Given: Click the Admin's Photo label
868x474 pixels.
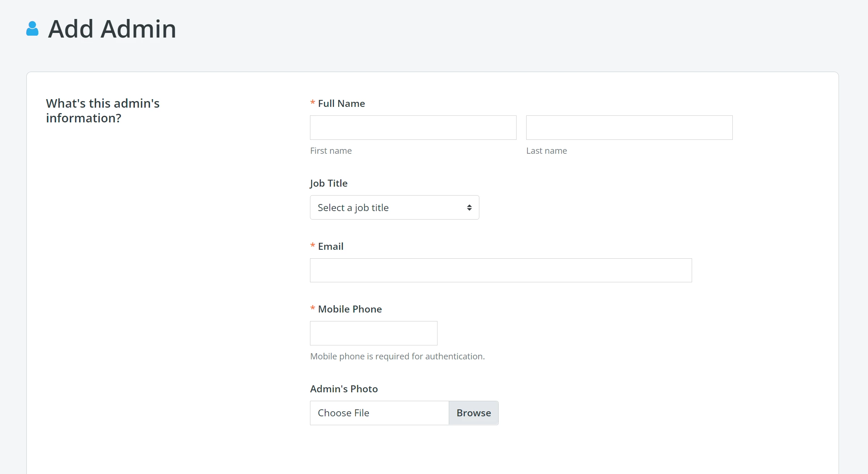Looking at the screenshot, I should [x=343, y=389].
